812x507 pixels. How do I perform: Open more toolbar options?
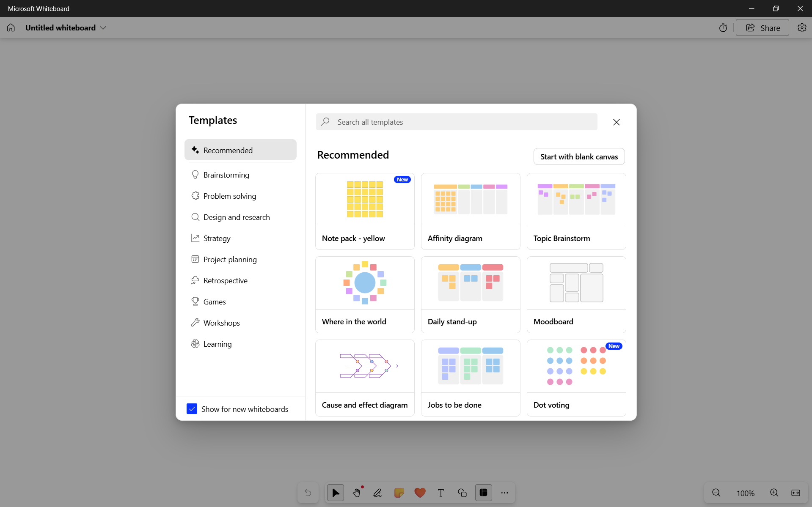coord(504,493)
